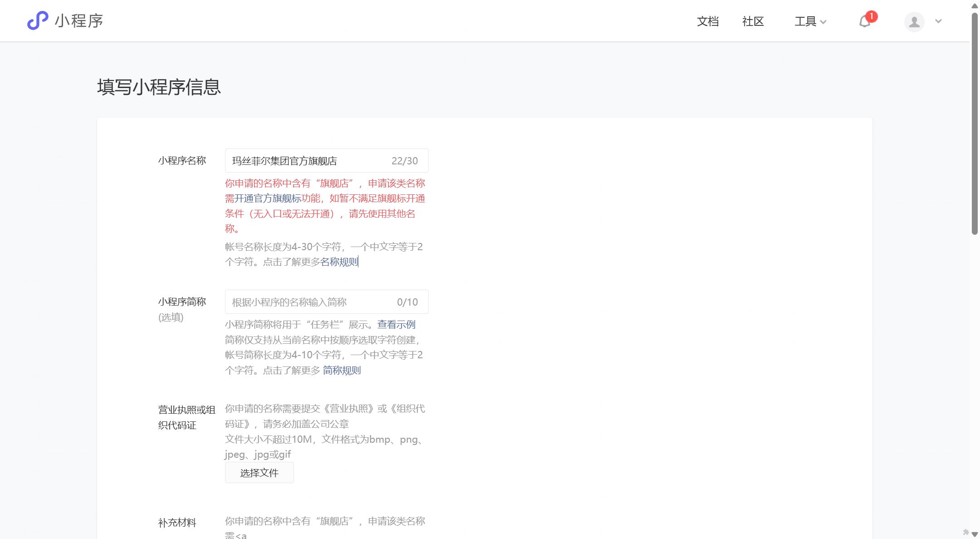Click the vertical scrollbar thumb

pos(975,123)
